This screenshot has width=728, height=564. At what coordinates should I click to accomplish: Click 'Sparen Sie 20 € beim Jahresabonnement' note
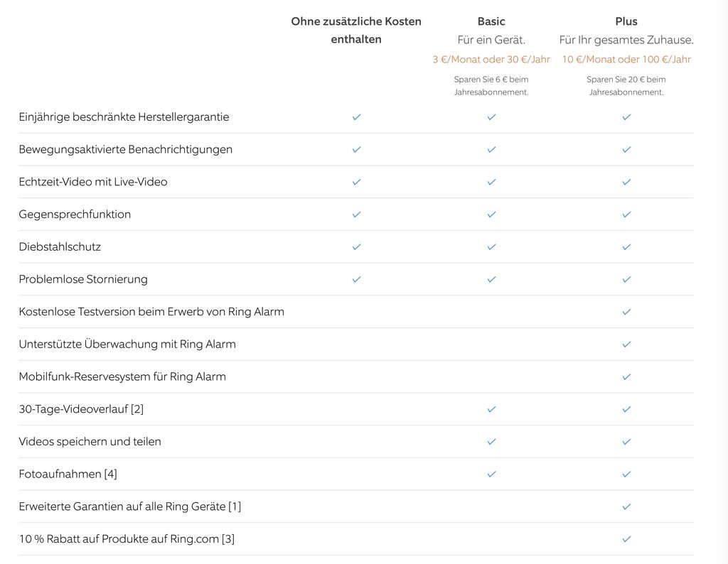click(x=626, y=85)
